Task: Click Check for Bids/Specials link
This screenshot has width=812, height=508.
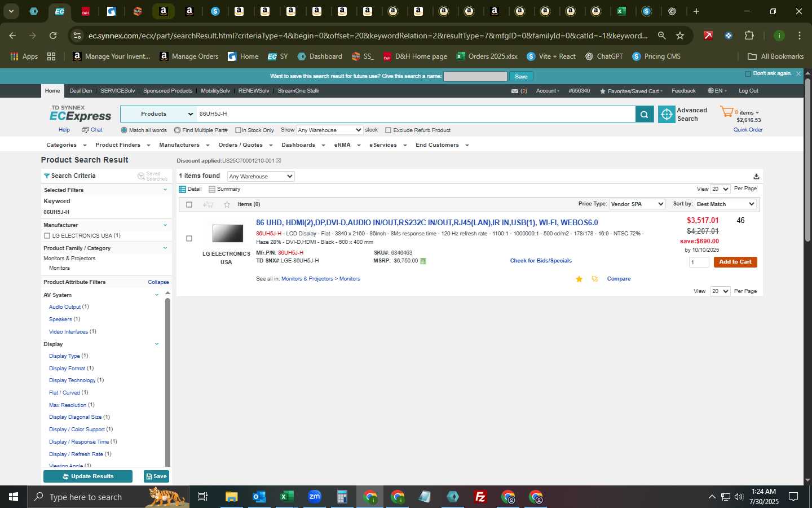Action: (541, 261)
